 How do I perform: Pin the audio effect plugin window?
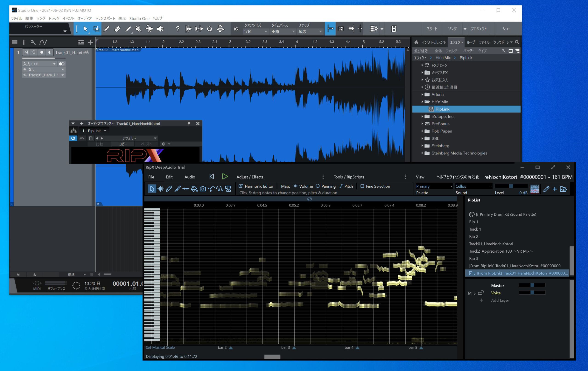click(x=189, y=124)
